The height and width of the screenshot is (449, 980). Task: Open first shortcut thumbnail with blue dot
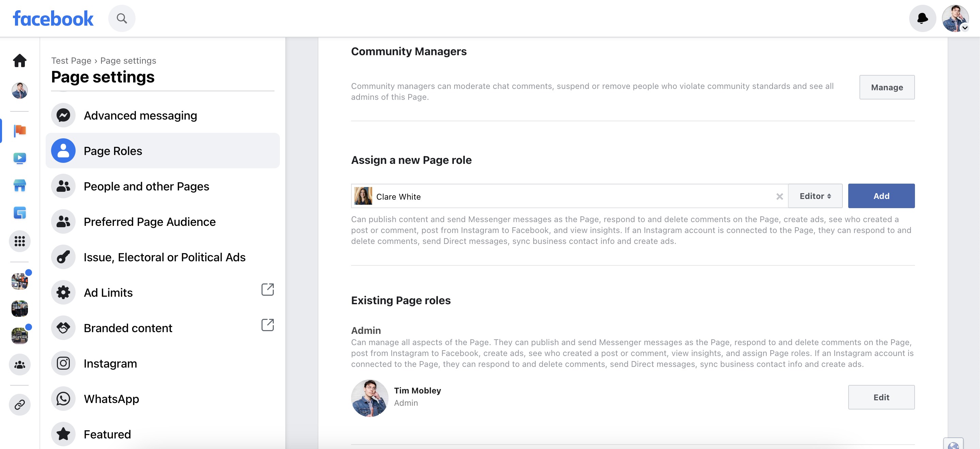(20, 281)
